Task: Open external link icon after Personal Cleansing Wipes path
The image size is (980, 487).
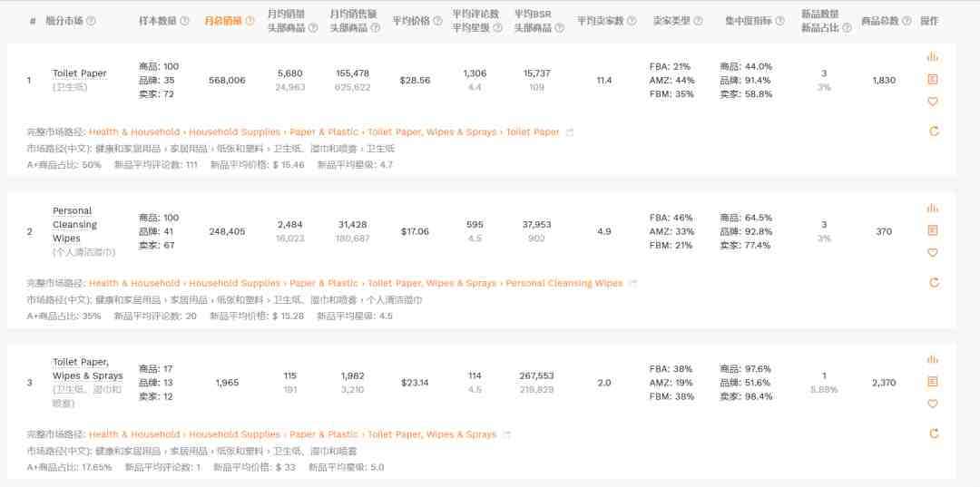Action: pyautogui.click(x=633, y=284)
